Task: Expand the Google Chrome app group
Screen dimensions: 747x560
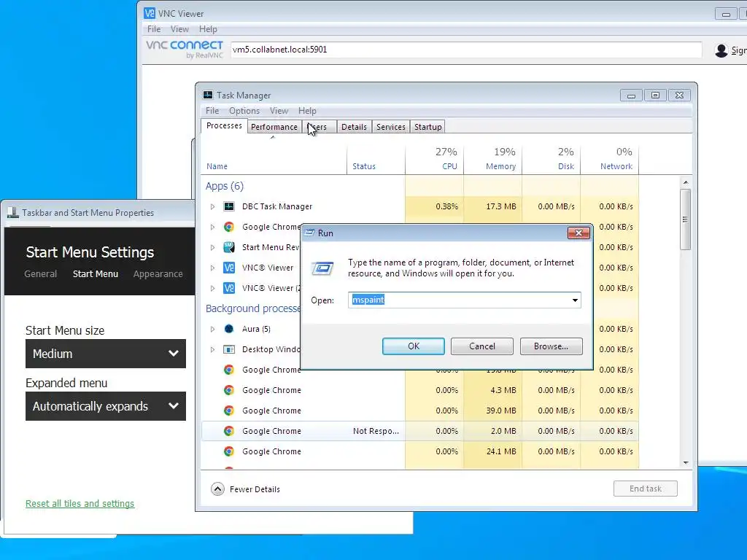Action: (x=212, y=227)
